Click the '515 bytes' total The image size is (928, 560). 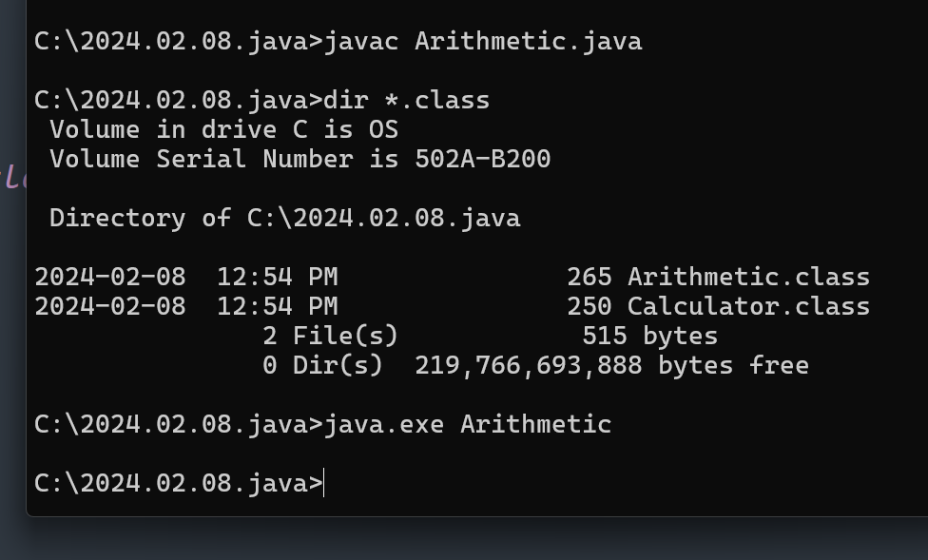click(x=649, y=337)
